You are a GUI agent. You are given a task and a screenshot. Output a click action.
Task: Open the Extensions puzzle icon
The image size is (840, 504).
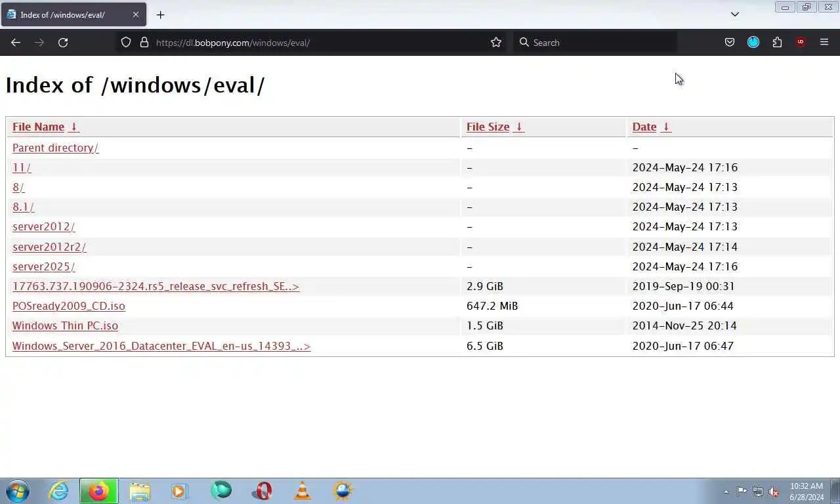pos(777,42)
